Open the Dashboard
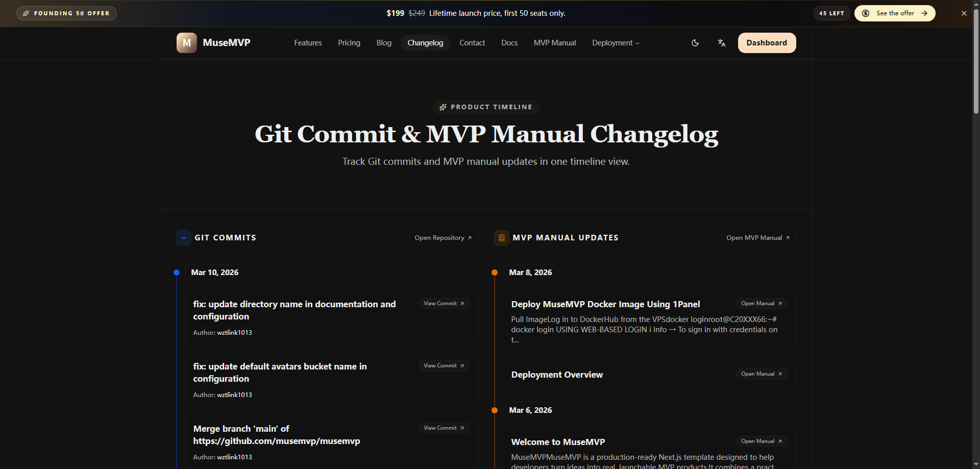This screenshot has width=980, height=469. (x=767, y=43)
